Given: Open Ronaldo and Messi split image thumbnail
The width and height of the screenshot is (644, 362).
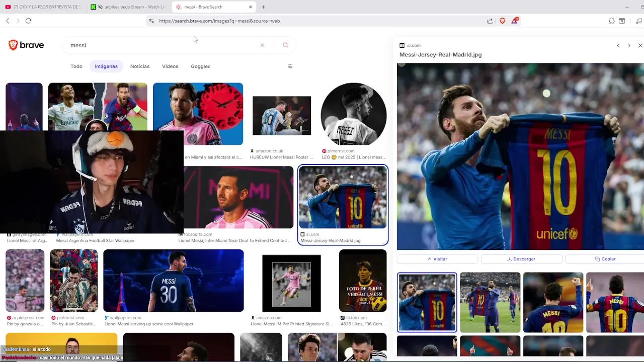Looking at the screenshot, I should (x=98, y=107).
